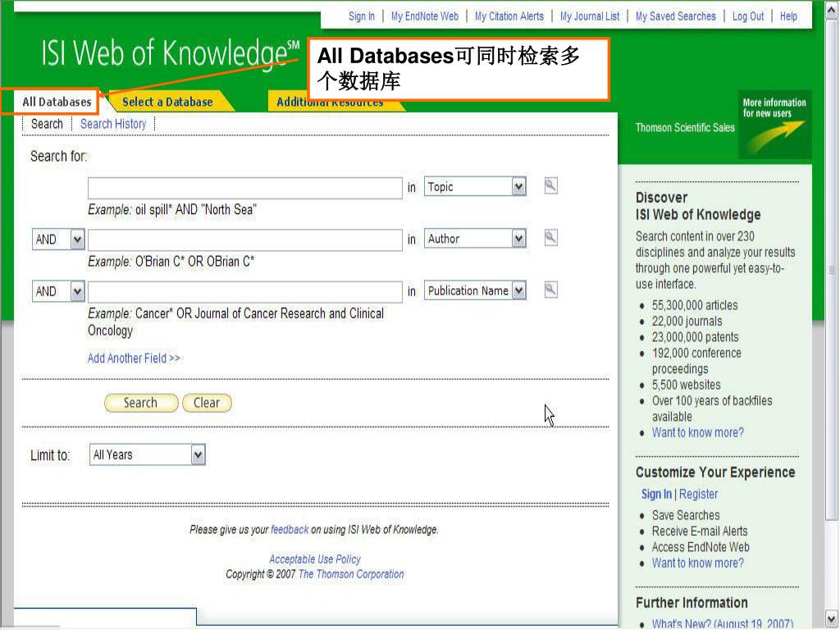Expand the All Years limit dropdown
Image resolution: width=840 pixels, height=630 pixels.
[197, 454]
